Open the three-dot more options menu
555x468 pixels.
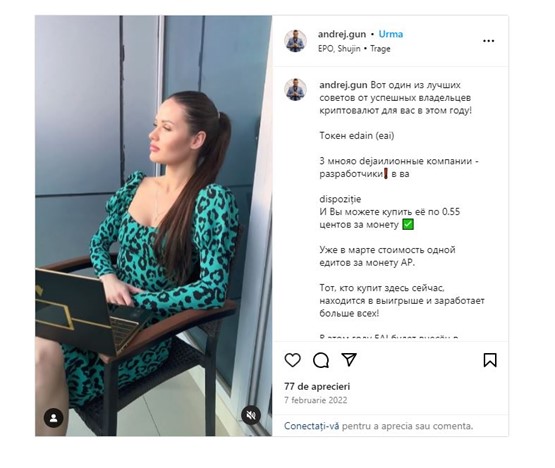point(488,41)
